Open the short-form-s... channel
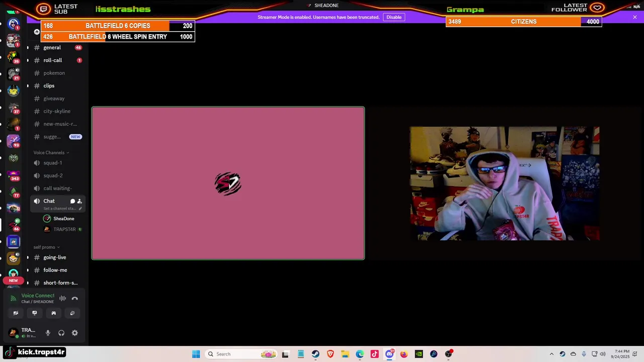The width and height of the screenshot is (644, 362). pyautogui.click(x=57, y=283)
